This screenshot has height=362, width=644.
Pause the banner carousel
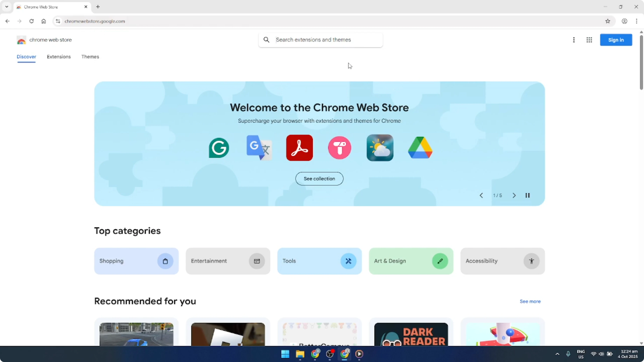pos(527,195)
